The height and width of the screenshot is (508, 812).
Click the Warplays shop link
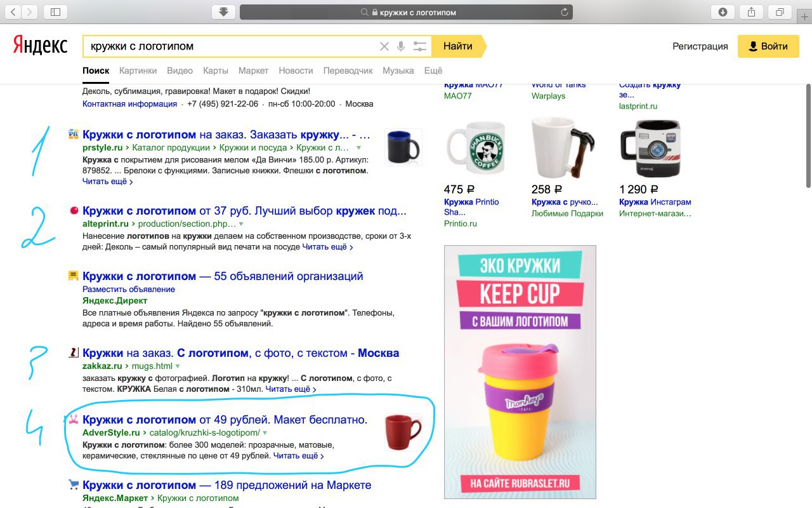coord(548,96)
